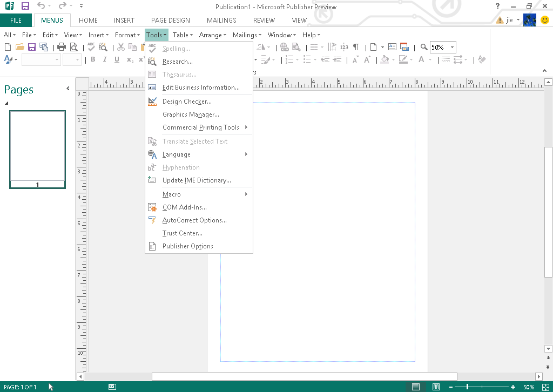Select Research... from the Tools menu

[x=199, y=62]
